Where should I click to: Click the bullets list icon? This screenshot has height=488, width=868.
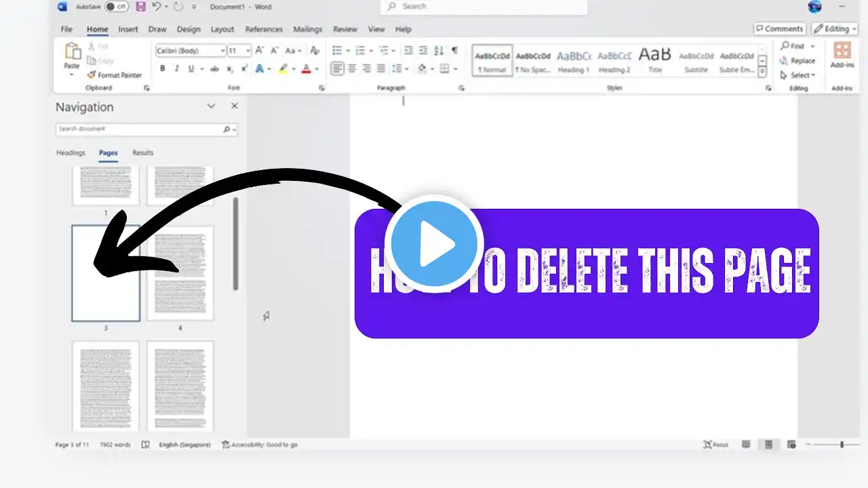(x=338, y=50)
